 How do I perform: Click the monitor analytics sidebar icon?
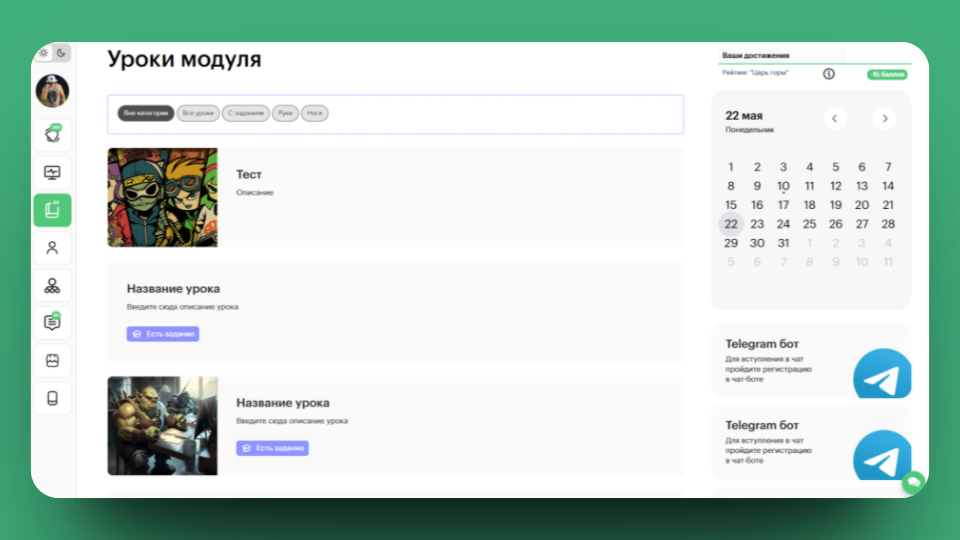(x=52, y=172)
